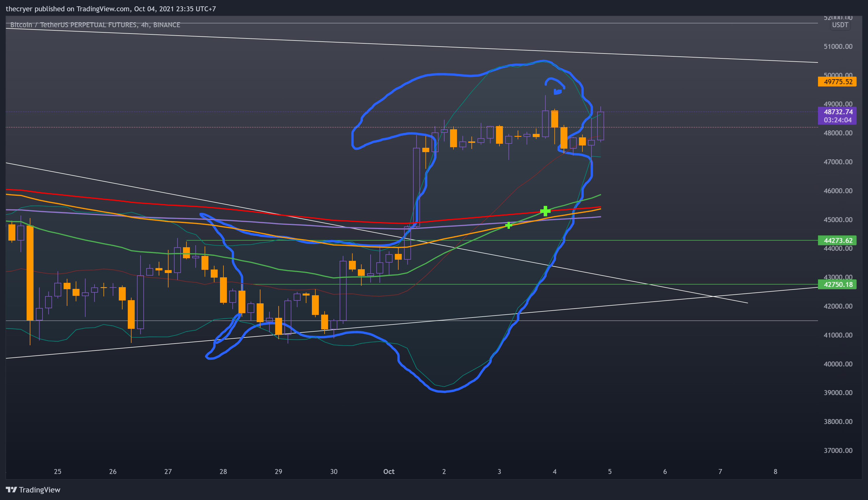The height and width of the screenshot is (500, 868).
Task: Click date 28 on the time axis
Action: click(x=223, y=471)
